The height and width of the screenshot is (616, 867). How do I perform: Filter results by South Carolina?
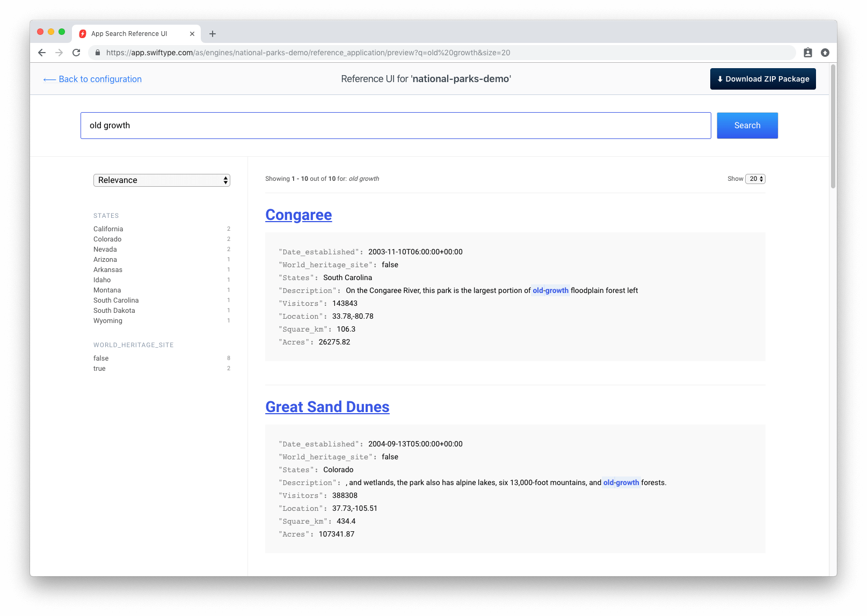(x=116, y=300)
